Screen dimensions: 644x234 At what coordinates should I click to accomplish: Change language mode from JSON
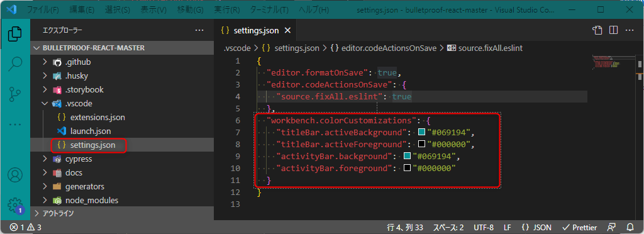click(537, 227)
